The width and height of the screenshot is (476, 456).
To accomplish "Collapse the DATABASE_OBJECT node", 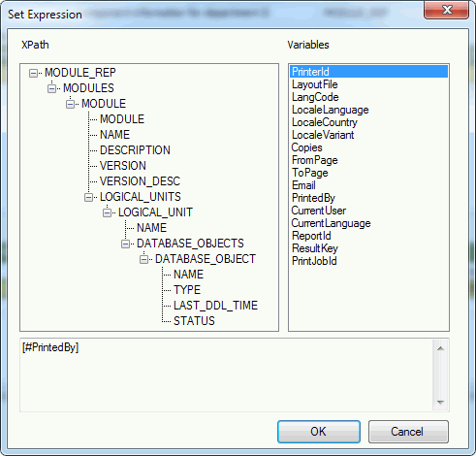I will tap(143, 259).
